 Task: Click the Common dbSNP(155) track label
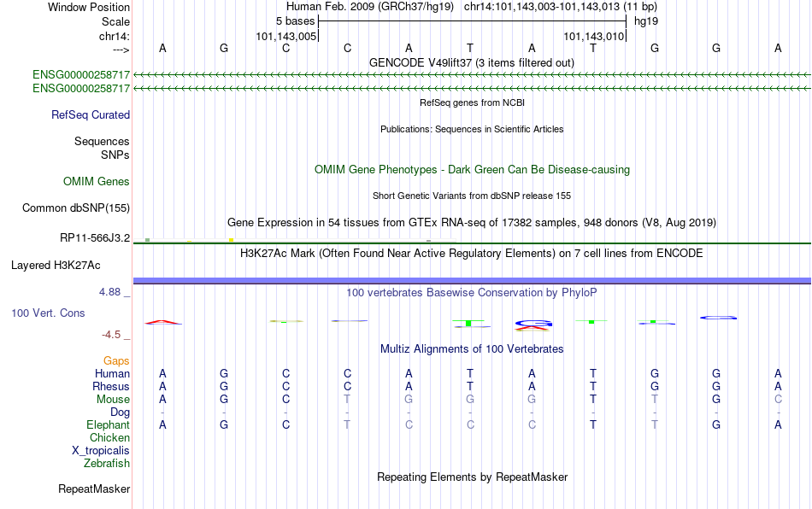click(x=76, y=208)
